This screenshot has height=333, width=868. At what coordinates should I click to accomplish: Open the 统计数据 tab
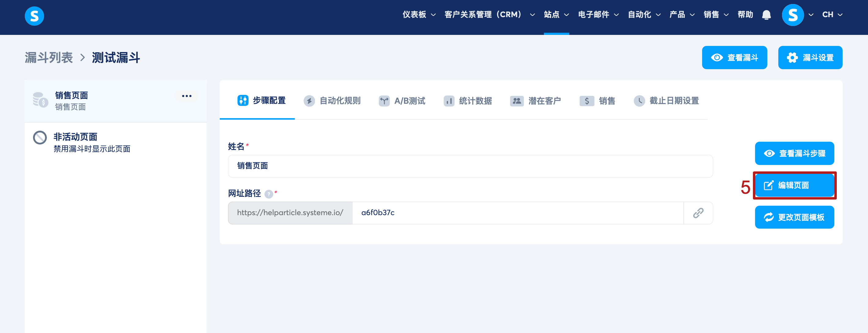click(x=468, y=101)
